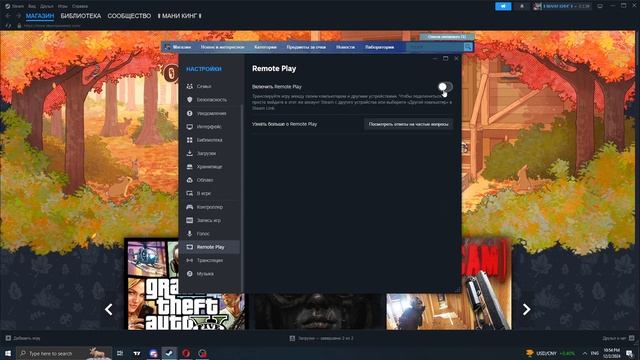Click the store search input field

tap(435, 47)
